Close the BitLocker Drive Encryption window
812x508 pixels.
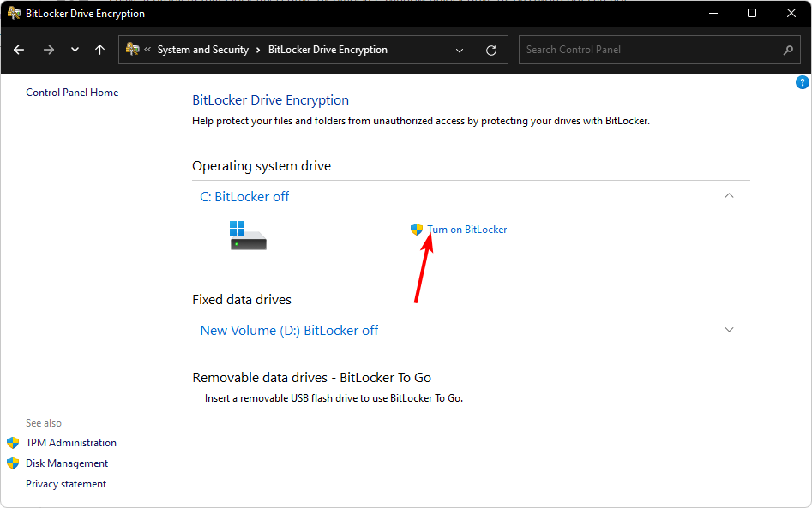click(x=791, y=13)
